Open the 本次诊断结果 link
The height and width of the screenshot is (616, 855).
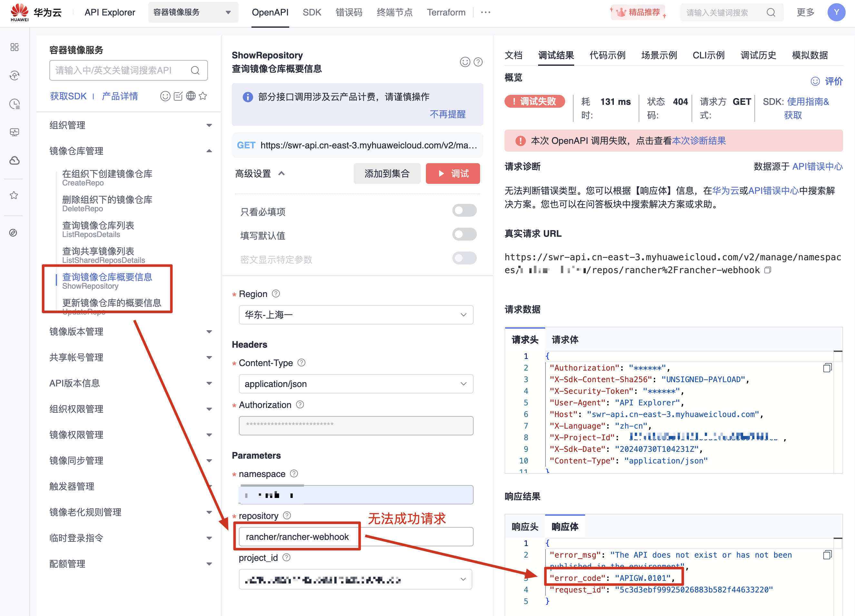coord(699,141)
